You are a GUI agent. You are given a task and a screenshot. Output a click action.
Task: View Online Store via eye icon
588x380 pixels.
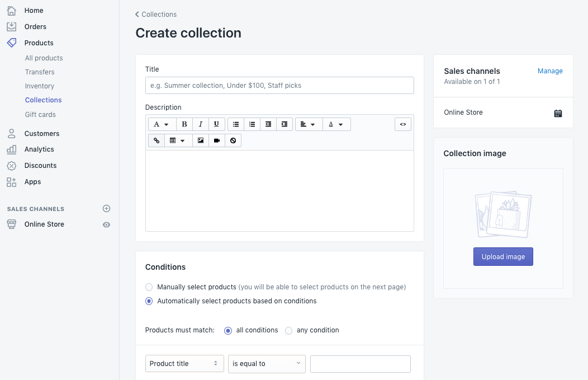tap(107, 224)
